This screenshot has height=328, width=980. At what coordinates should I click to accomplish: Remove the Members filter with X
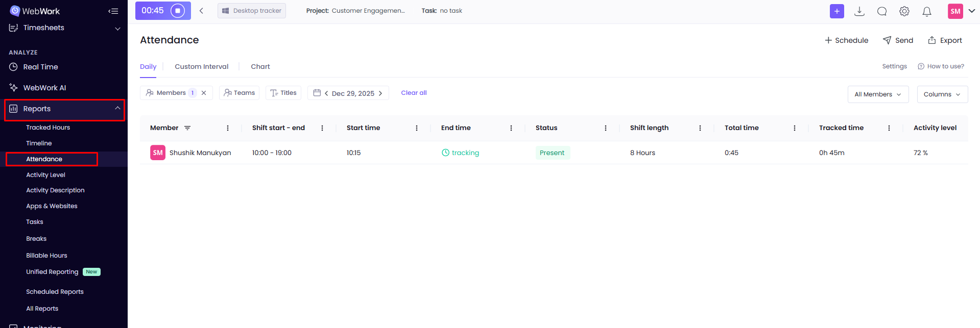pyautogui.click(x=204, y=93)
